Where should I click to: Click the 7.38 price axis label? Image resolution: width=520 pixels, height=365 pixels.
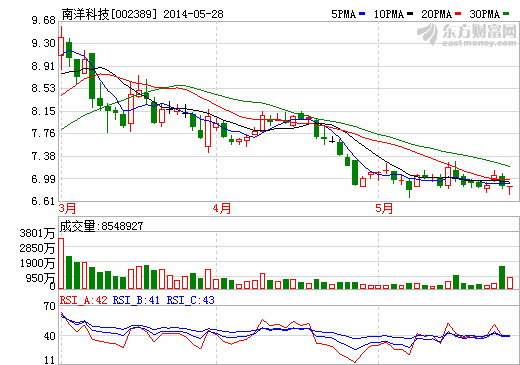[43, 156]
